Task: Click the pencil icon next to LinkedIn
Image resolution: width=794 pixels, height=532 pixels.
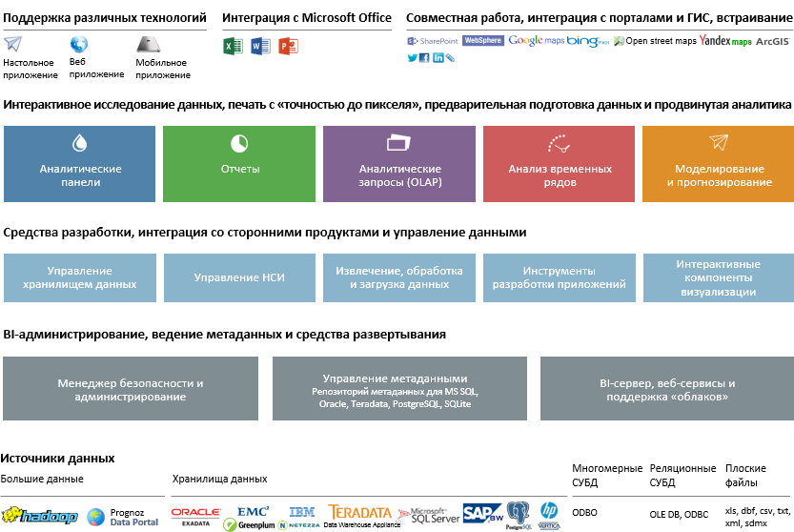Action: point(450,58)
